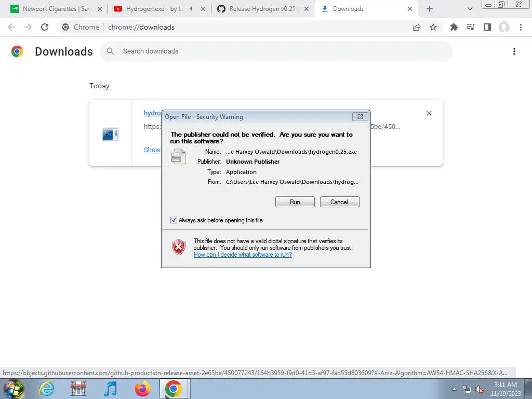This screenshot has height=399, width=532.
Task: Open the Chrome profile avatar
Action: [504, 27]
